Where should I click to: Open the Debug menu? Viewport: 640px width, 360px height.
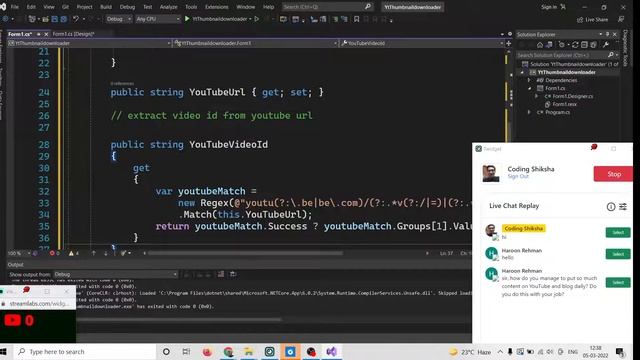coord(127,7)
